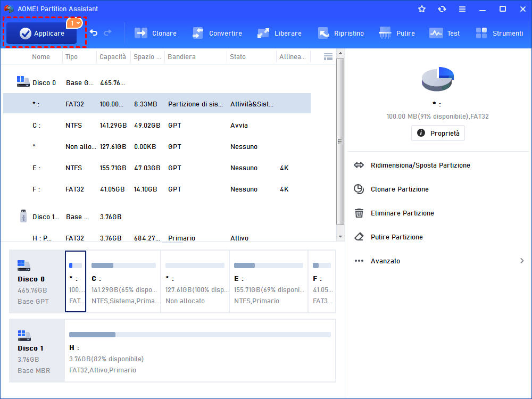
Task: Click the 49.02GB free space value
Action: [147, 125]
